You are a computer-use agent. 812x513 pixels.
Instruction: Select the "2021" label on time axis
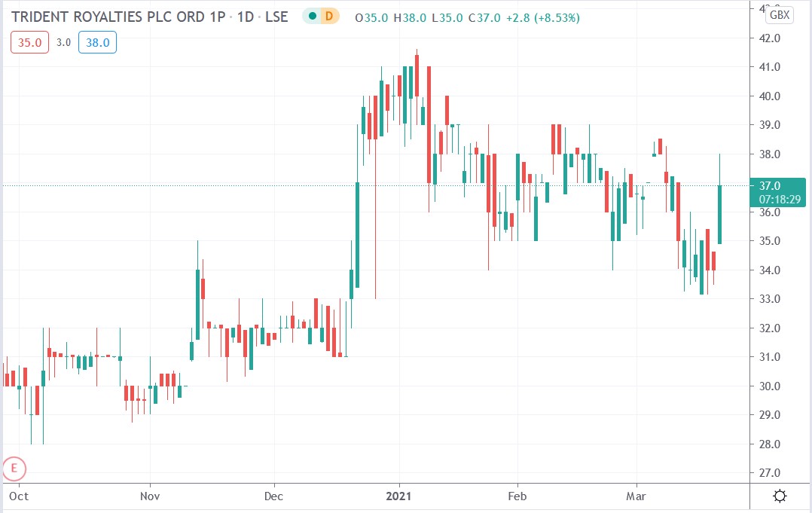coord(399,496)
